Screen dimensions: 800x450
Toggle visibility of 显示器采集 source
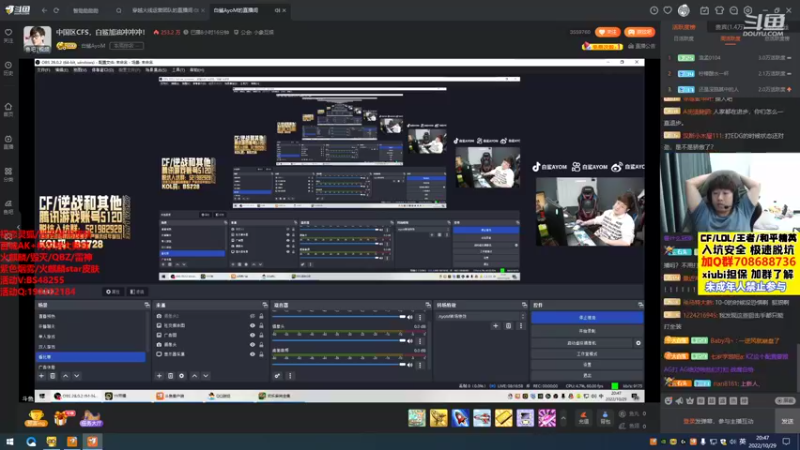pos(252,354)
